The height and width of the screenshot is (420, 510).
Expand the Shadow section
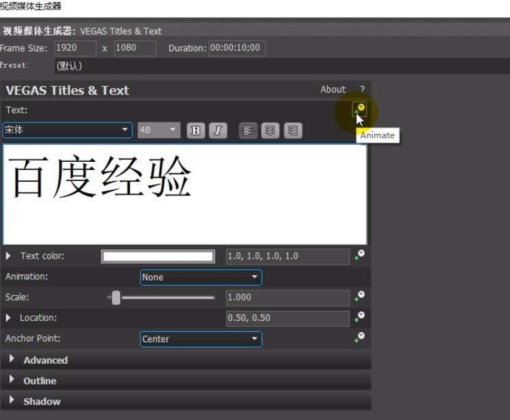click(x=12, y=400)
